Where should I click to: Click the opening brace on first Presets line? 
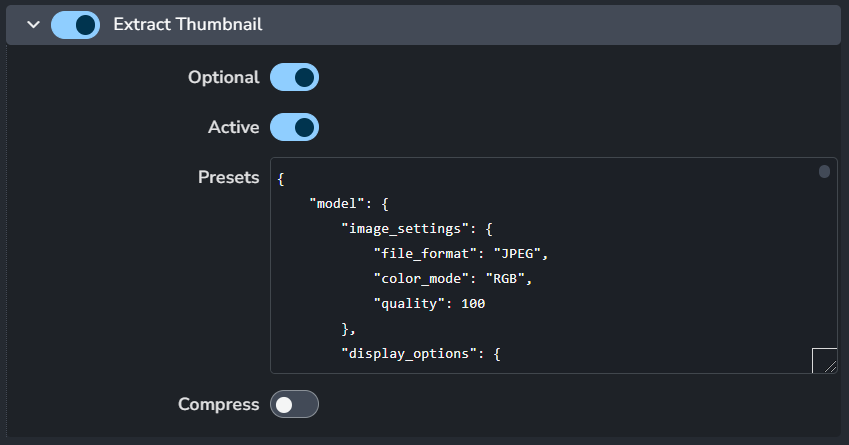(x=282, y=178)
